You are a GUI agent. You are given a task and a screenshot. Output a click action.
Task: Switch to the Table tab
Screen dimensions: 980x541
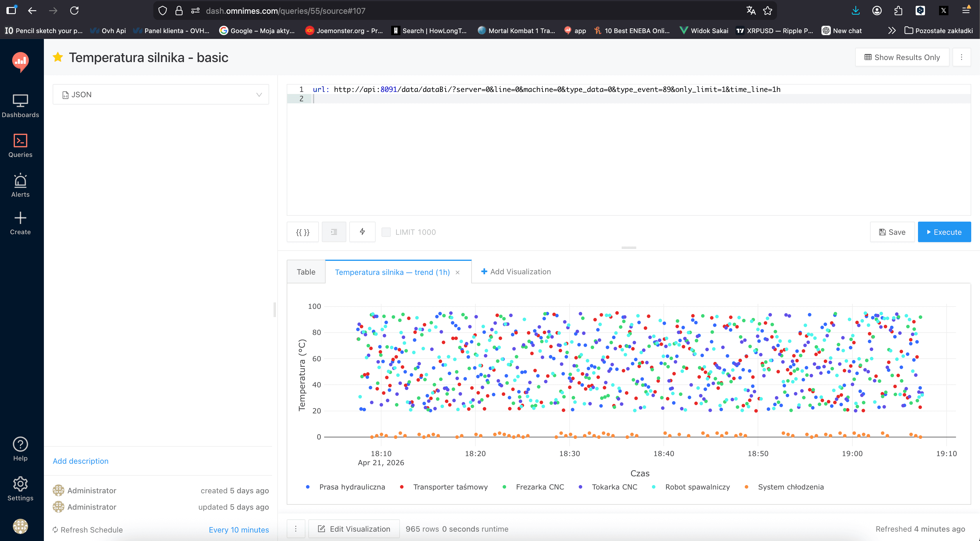(x=306, y=272)
